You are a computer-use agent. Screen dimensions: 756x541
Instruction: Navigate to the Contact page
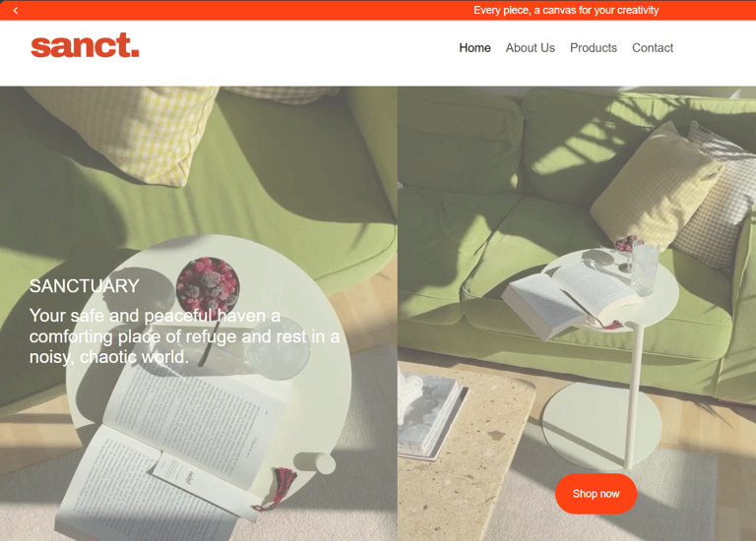[x=653, y=47]
